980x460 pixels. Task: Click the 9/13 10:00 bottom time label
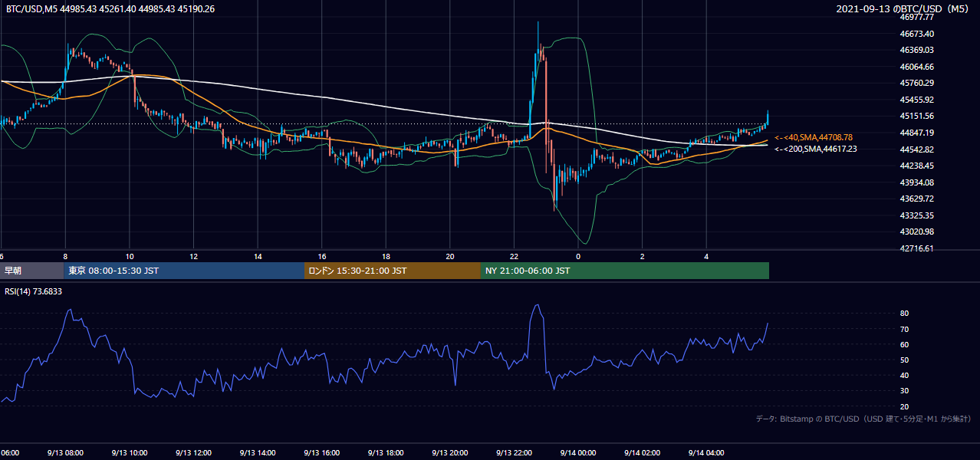click(x=129, y=453)
